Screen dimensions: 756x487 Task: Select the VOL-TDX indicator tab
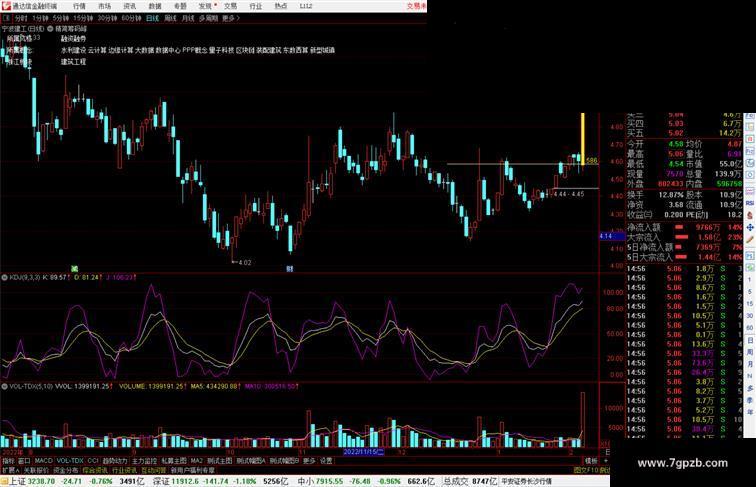coord(70,461)
